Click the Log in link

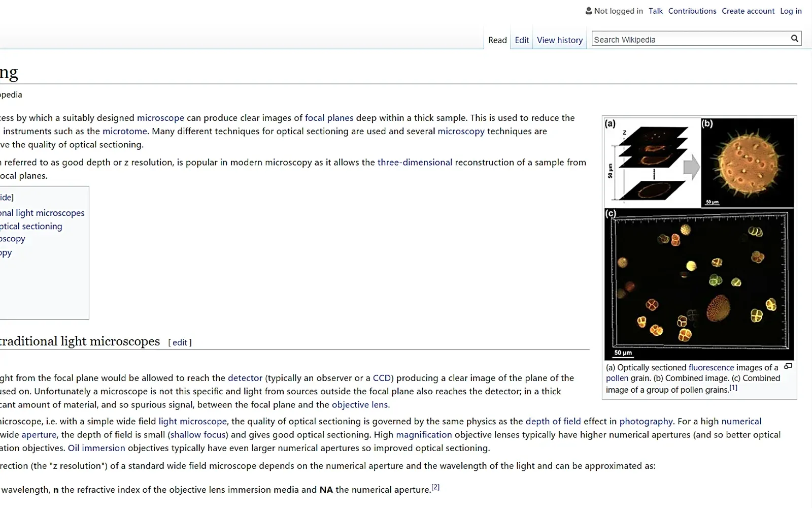pyautogui.click(x=791, y=11)
